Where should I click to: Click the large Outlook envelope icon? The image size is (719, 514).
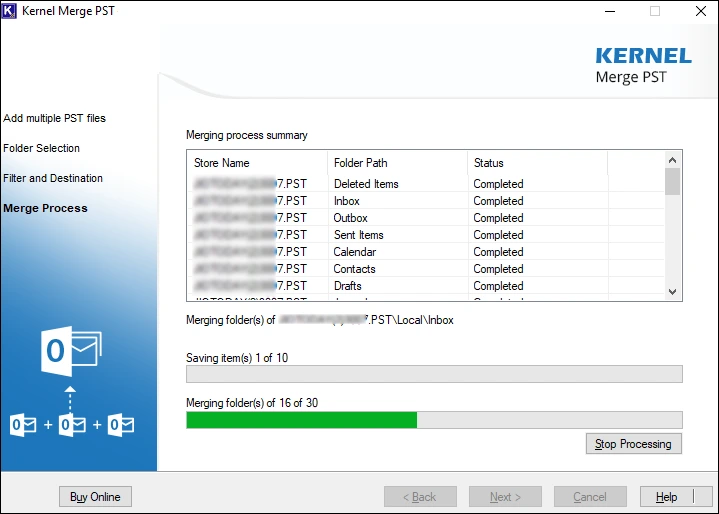[71, 350]
